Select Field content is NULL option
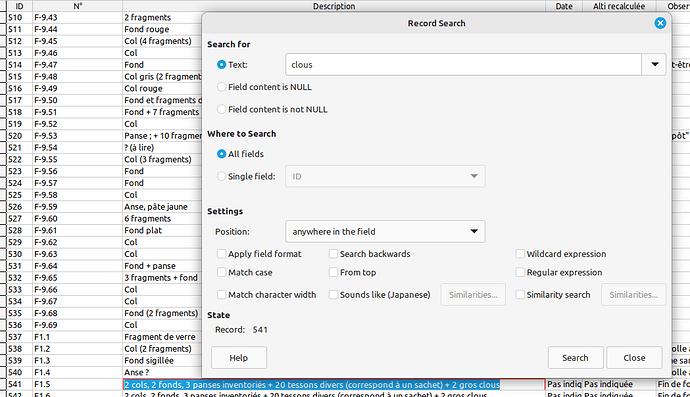Image resolution: width=690 pixels, height=397 pixels. coord(221,87)
